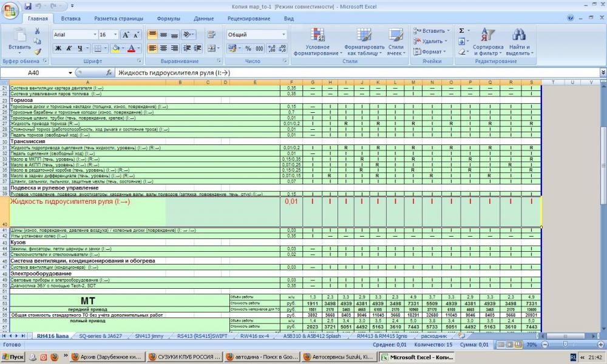Open Conditional Formatting (Условное форматирование)
Screen dimensions: 607x364
[x=317, y=41]
